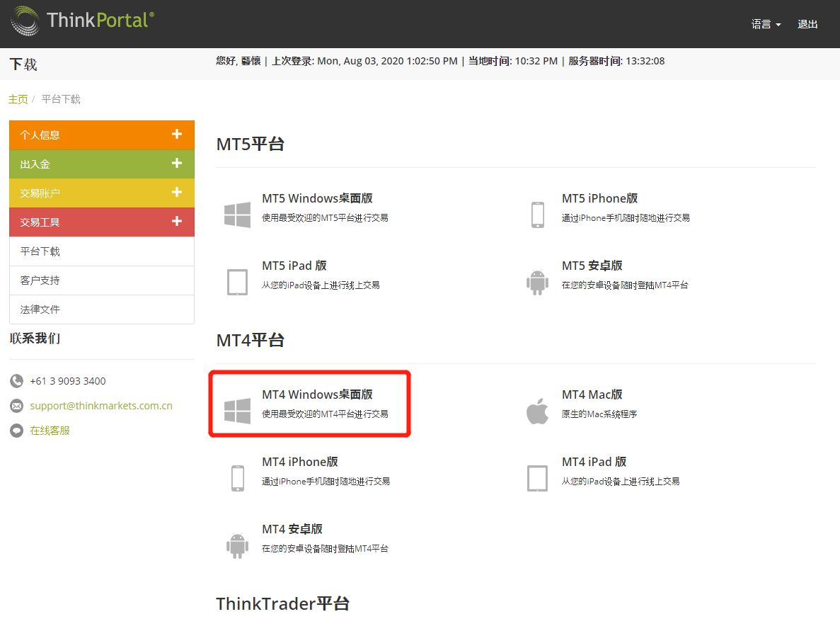Click description 原生的Mac系统程序
Screen dimensions: 840x619
[x=599, y=414]
